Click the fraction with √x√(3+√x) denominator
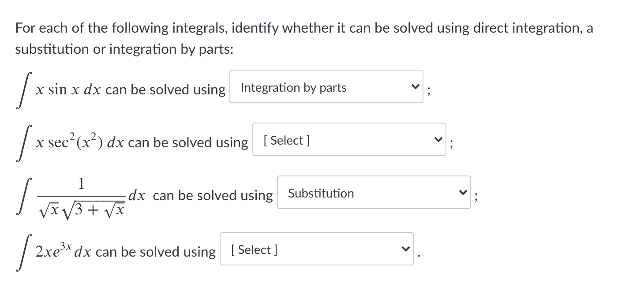The image size is (644, 306). (x=81, y=196)
